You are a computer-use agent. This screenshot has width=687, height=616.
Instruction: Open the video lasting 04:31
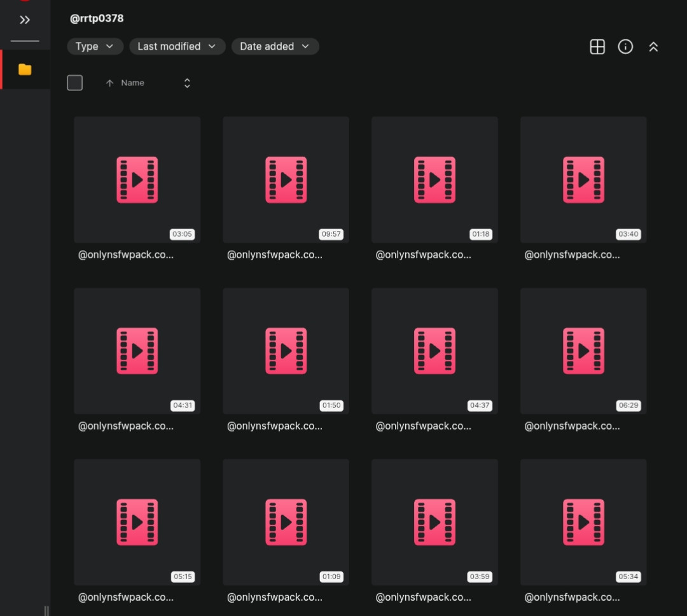[137, 351]
